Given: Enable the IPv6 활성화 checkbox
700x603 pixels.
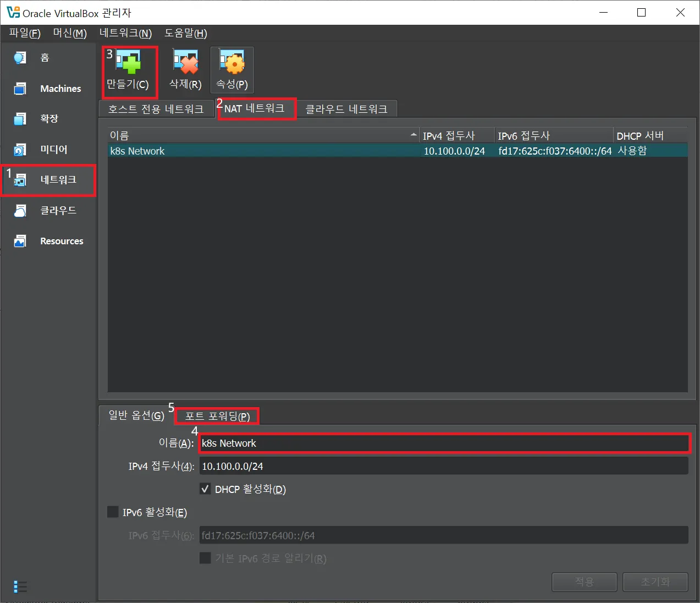Looking at the screenshot, I should [113, 512].
